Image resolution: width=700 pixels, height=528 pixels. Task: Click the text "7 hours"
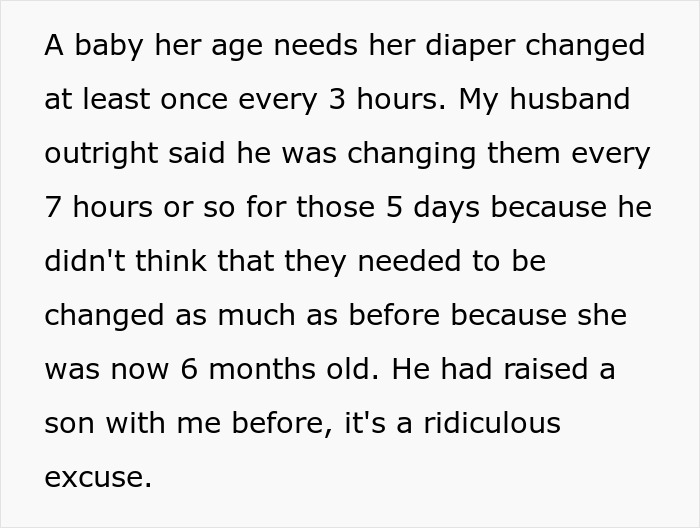96,209
